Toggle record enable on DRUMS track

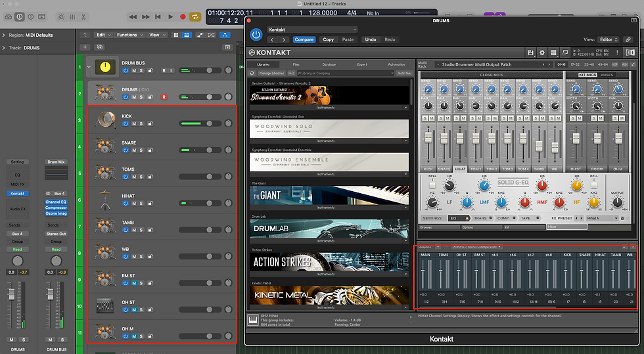click(x=164, y=97)
